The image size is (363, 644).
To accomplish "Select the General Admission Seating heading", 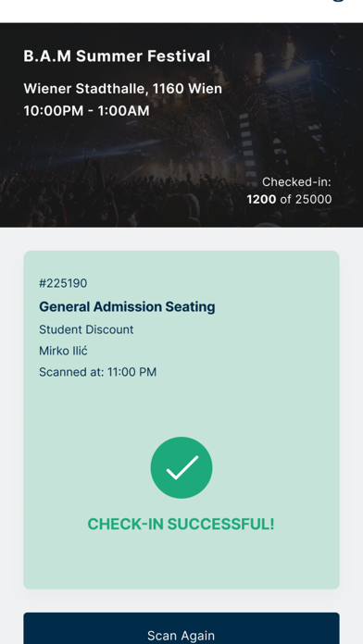I will coord(127,307).
